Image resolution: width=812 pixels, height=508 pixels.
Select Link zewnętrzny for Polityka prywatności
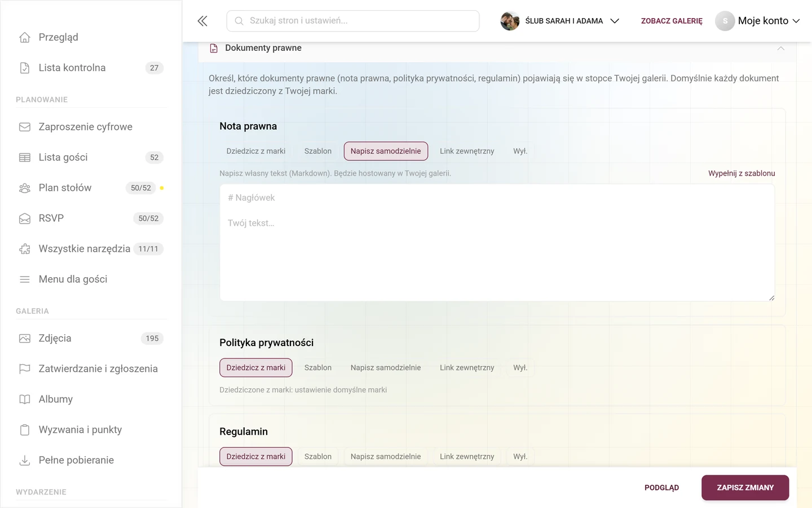(467, 368)
